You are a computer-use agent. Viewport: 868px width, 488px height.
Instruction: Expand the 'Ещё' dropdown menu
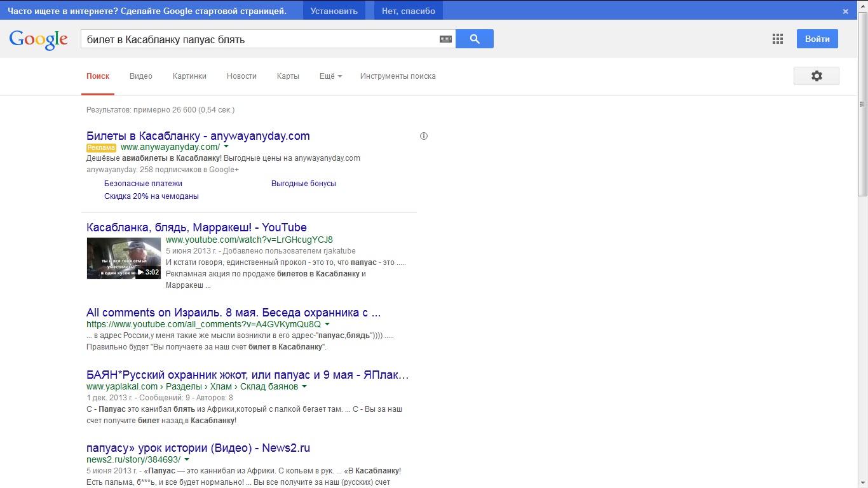(x=330, y=76)
